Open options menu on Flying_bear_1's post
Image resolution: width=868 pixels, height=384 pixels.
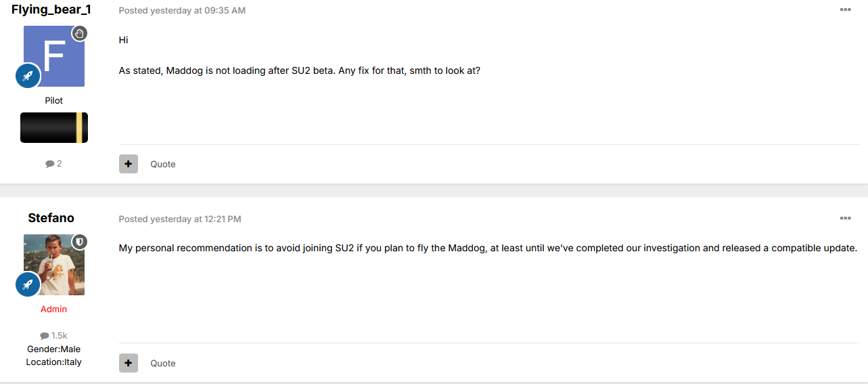[x=845, y=9]
